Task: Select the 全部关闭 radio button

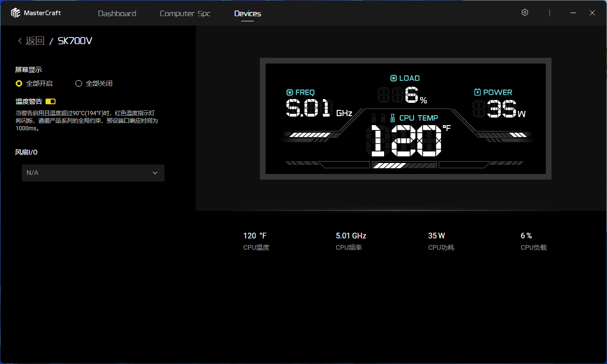Action: [x=79, y=83]
